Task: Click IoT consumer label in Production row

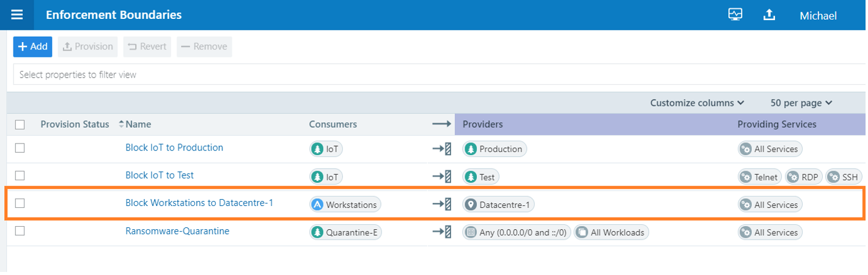Action: pos(326,148)
